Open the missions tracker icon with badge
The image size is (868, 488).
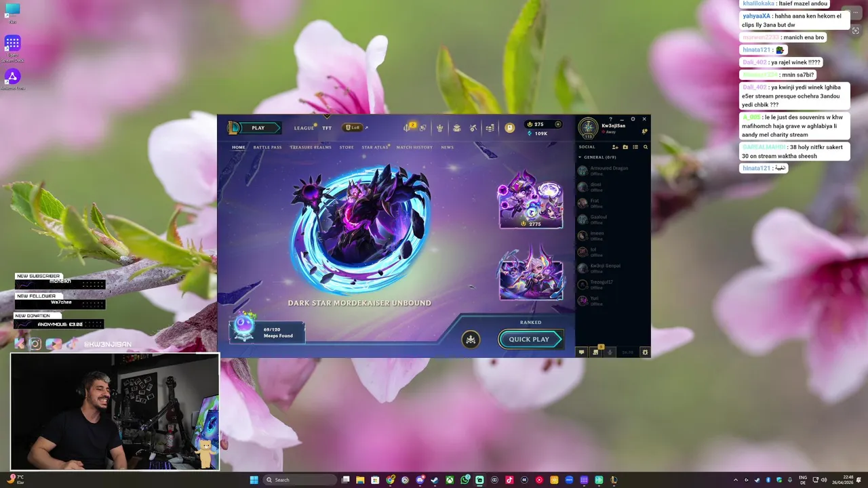(596, 352)
